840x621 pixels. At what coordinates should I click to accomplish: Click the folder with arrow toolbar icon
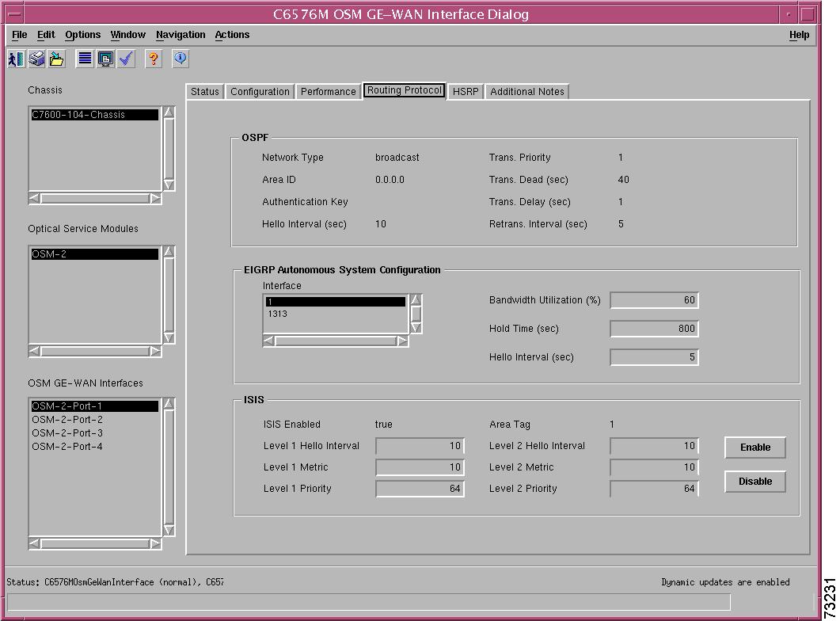point(56,59)
